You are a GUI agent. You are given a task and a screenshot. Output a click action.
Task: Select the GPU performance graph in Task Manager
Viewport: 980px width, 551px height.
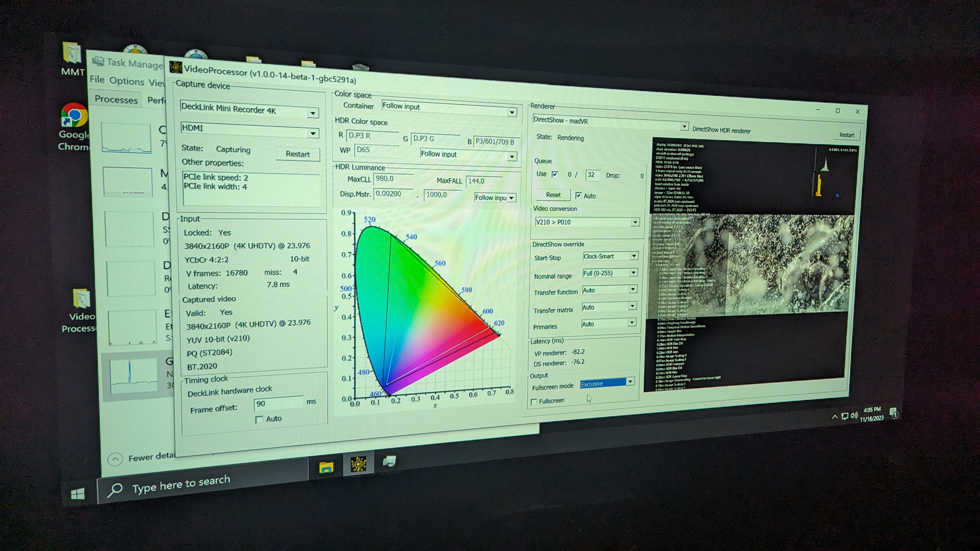pos(134,376)
